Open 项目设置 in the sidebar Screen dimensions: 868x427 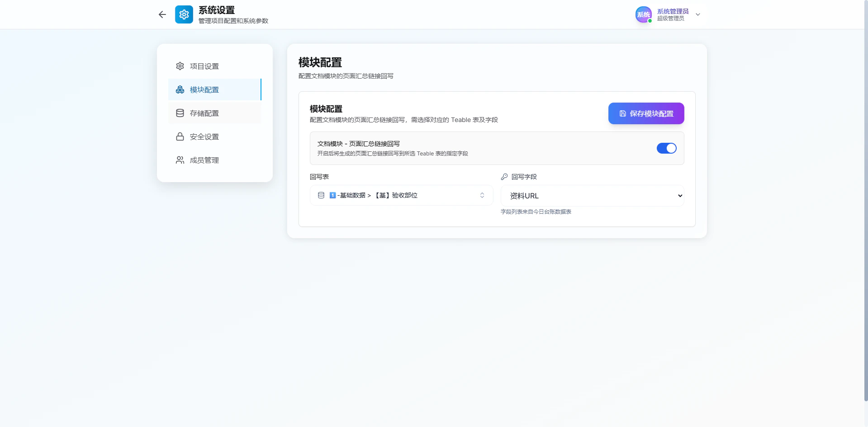pyautogui.click(x=215, y=66)
